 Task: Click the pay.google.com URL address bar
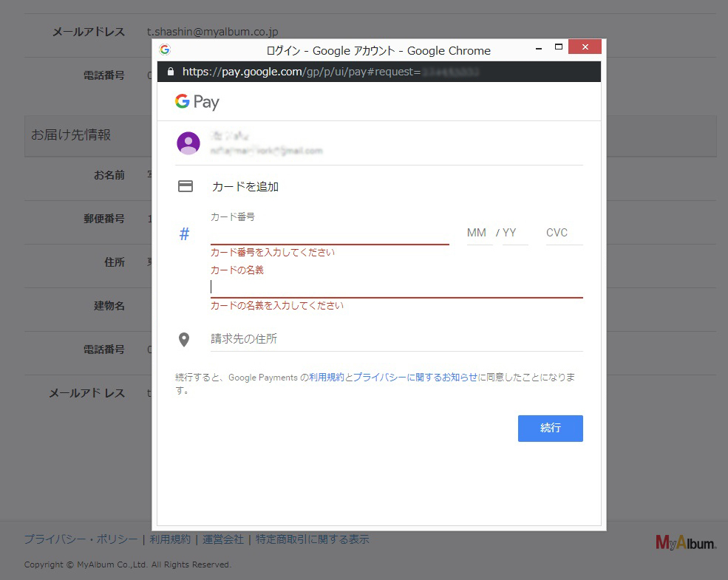333,72
